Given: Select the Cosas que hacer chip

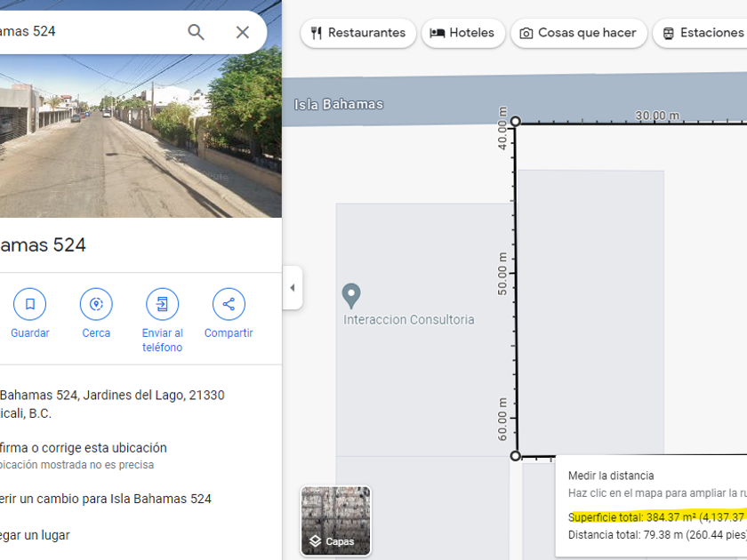Looking at the screenshot, I should tap(577, 33).
